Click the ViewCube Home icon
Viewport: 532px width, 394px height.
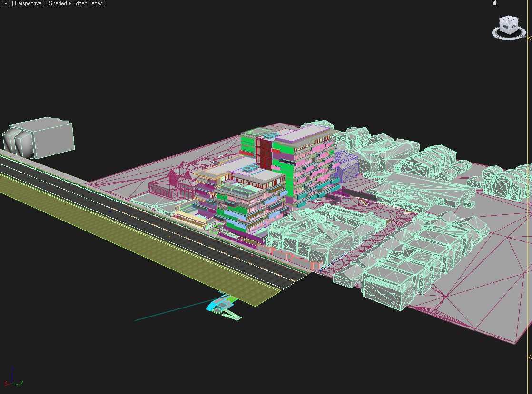(x=495, y=3)
